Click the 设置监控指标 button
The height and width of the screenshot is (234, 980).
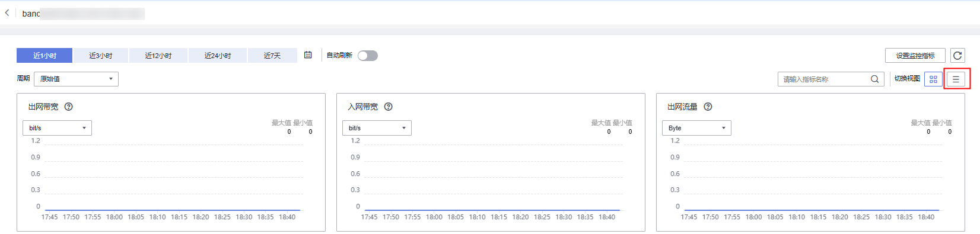click(915, 56)
